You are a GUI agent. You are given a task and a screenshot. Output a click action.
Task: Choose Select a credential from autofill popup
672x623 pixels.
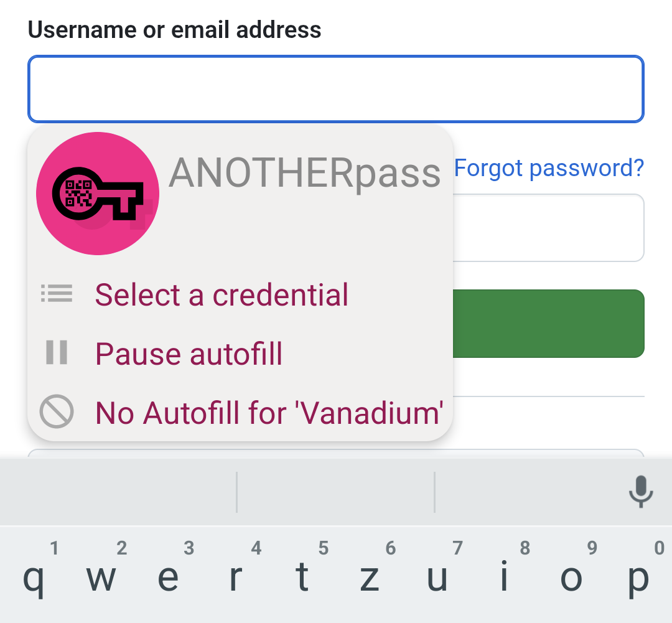pyautogui.click(x=221, y=294)
